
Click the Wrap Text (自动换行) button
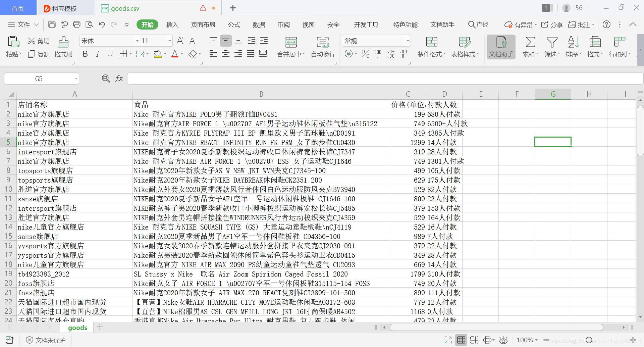[323, 47]
